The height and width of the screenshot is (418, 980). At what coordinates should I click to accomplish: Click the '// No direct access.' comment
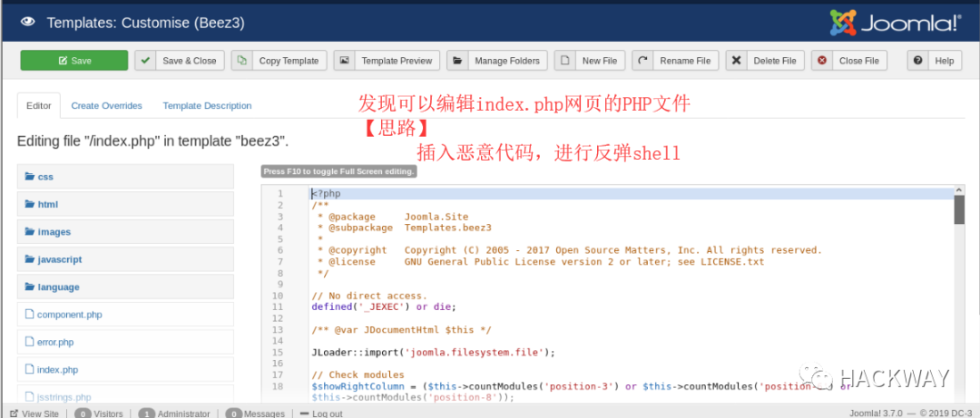[x=369, y=296]
